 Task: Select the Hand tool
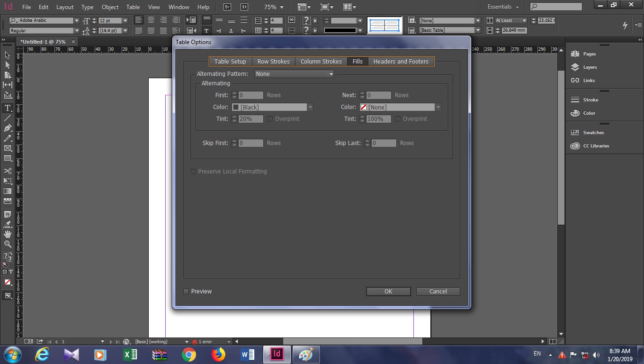coord(8,234)
